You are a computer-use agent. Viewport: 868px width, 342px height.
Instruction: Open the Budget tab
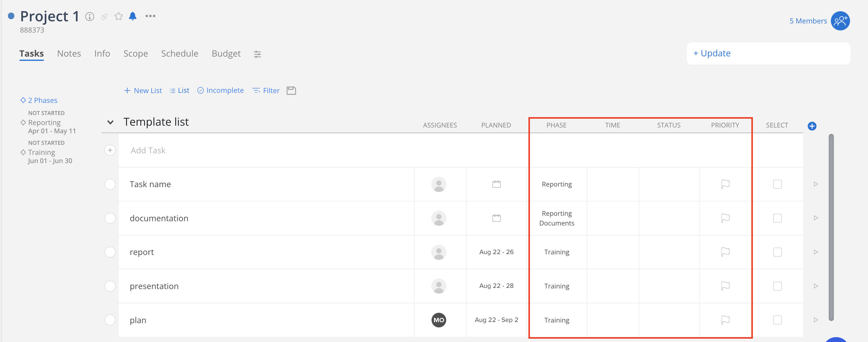pyautogui.click(x=226, y=54)
